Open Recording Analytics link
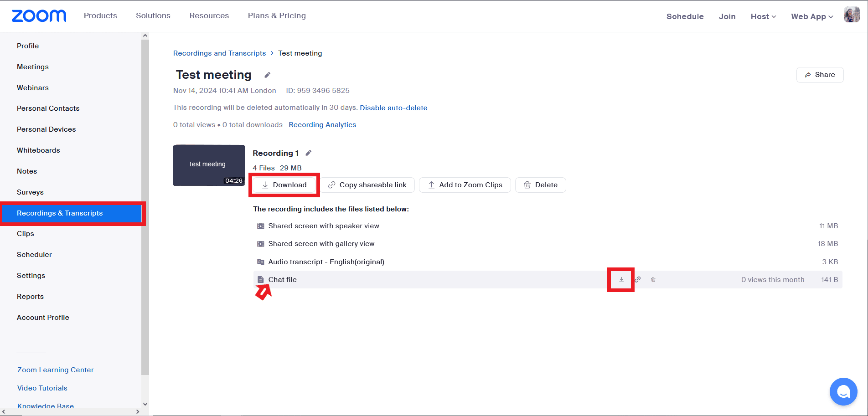The height and width of the screenshot is (416, 868). 322,125
